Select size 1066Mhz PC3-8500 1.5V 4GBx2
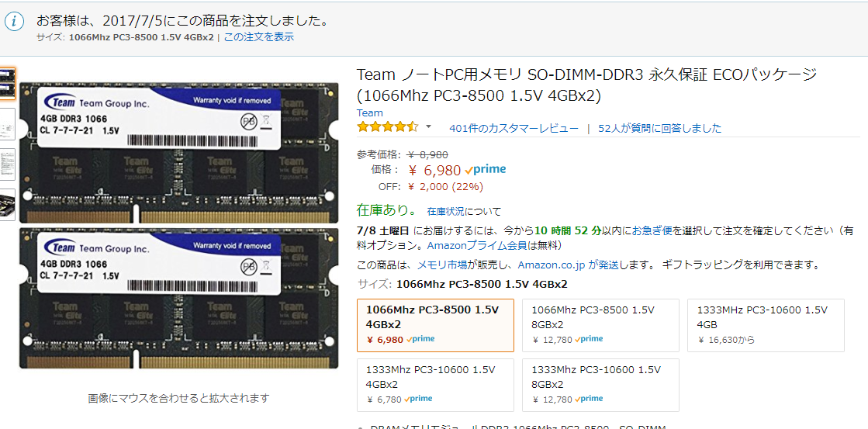 436,326
